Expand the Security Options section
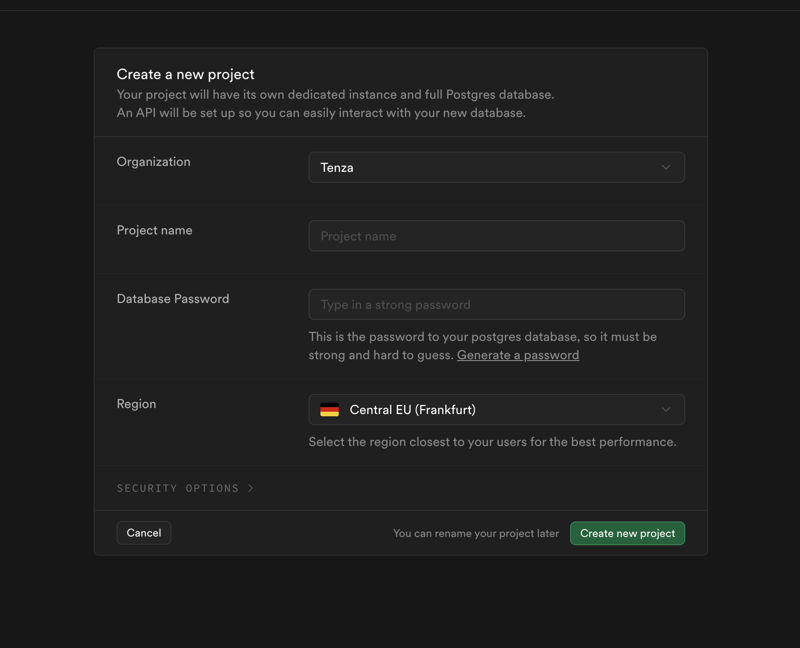This screenshot has height=648, width=800. [x=185, y=488]
